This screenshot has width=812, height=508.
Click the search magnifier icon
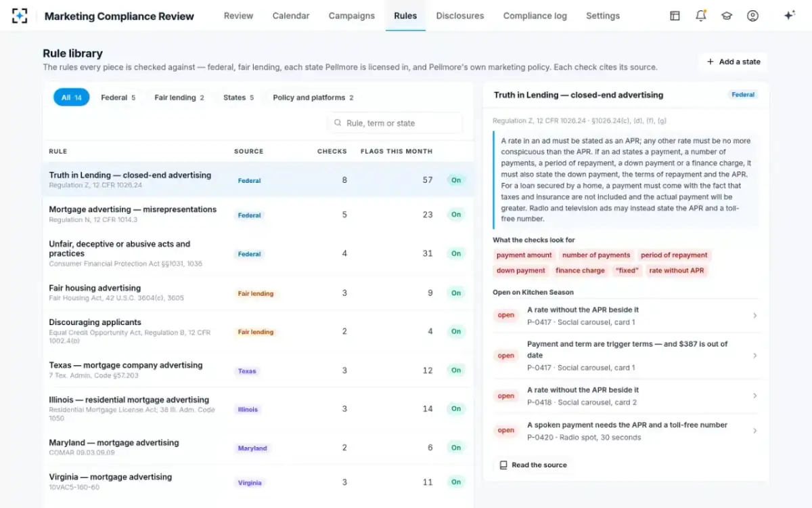point(338,123)
